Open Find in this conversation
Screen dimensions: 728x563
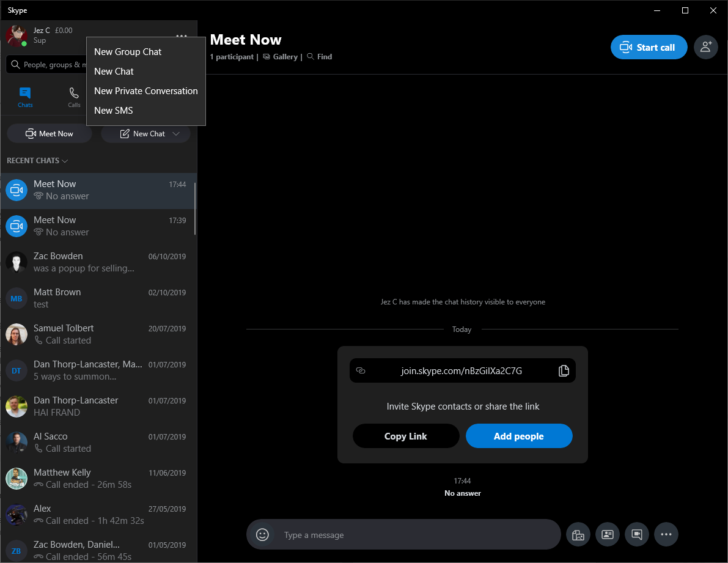319,56
